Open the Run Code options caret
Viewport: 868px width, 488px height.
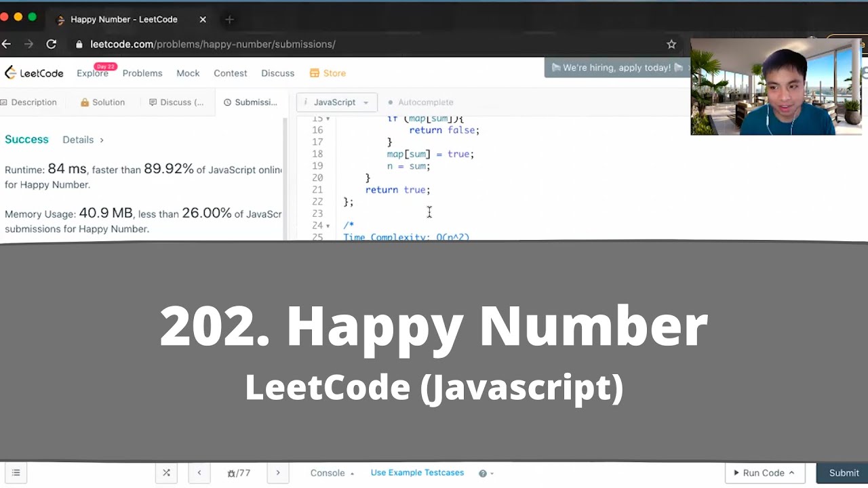791,473
